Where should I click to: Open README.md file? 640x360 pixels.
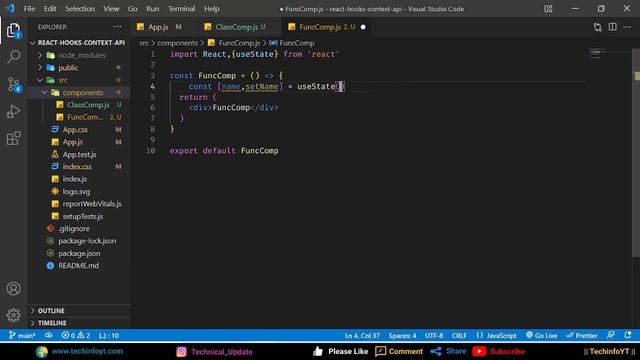click(78, 266)
